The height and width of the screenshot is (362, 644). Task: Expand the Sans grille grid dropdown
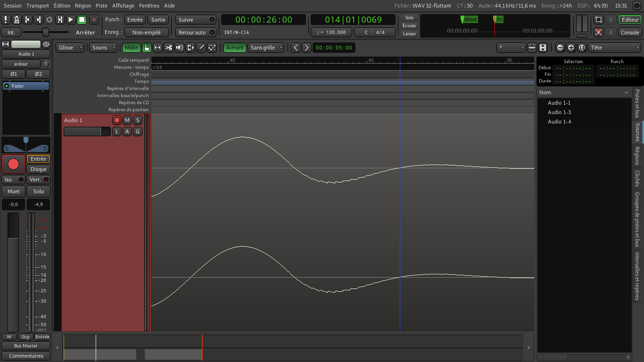pos(266,48)
